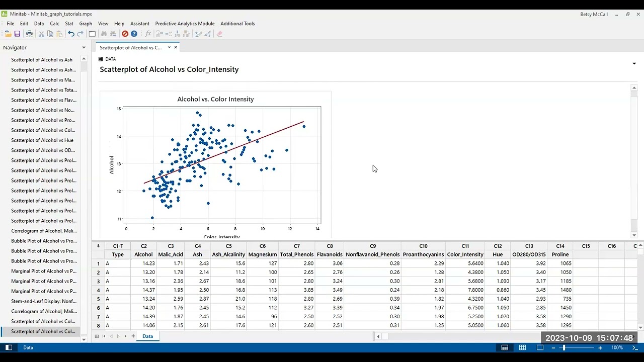Click Betsy McCall account name

[594, 14]
